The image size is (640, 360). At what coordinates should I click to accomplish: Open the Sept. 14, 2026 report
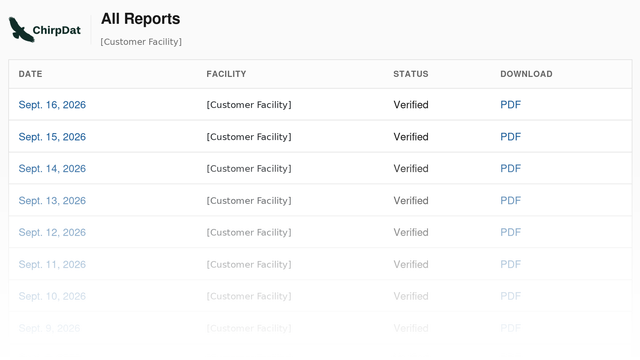click(x=52, y=169)
